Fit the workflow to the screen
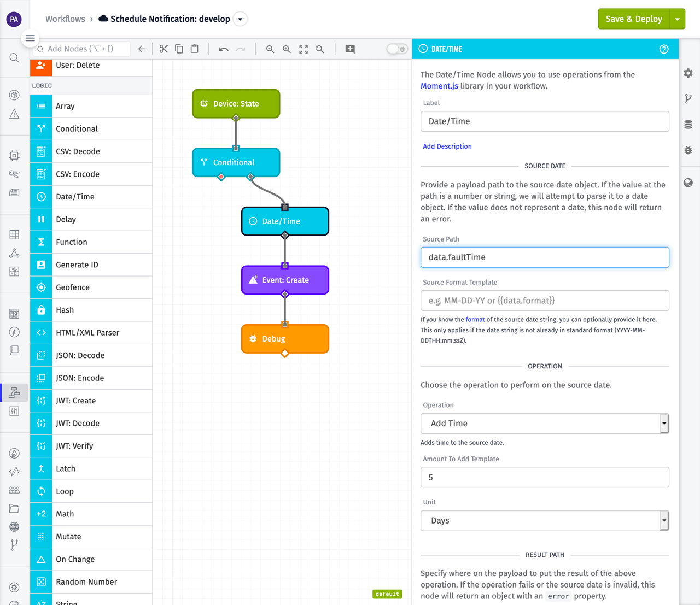This screenshot has height=605, width=700. point(304,49)
